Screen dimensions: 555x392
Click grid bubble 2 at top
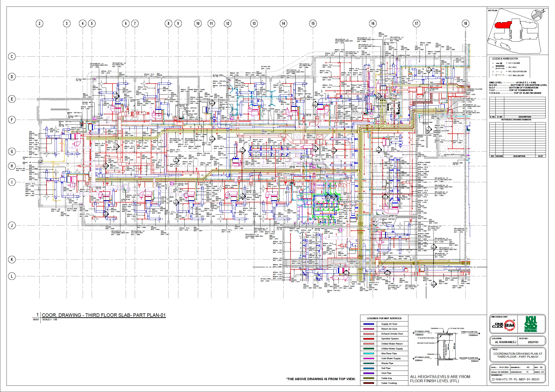point(39,24)
